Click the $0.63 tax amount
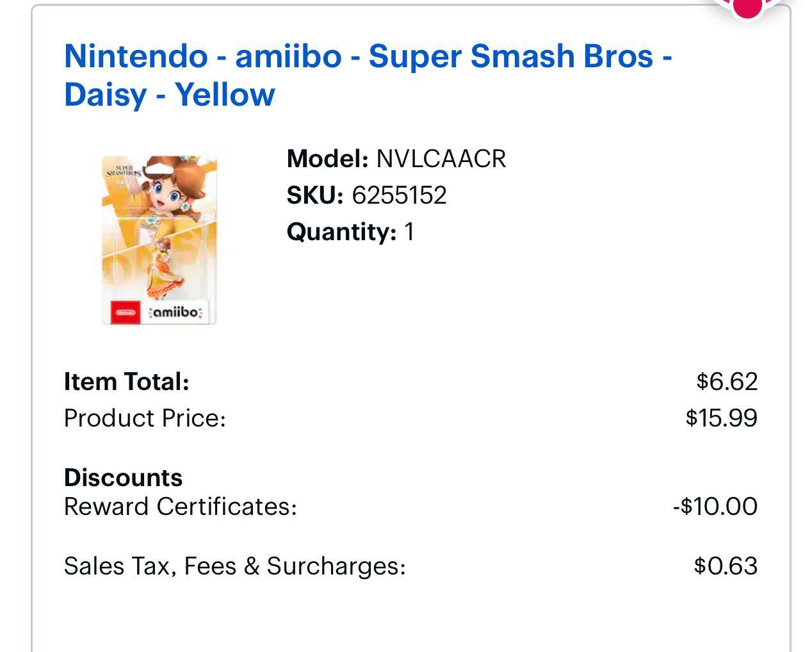812x652 pixels. tap(726, 566)
